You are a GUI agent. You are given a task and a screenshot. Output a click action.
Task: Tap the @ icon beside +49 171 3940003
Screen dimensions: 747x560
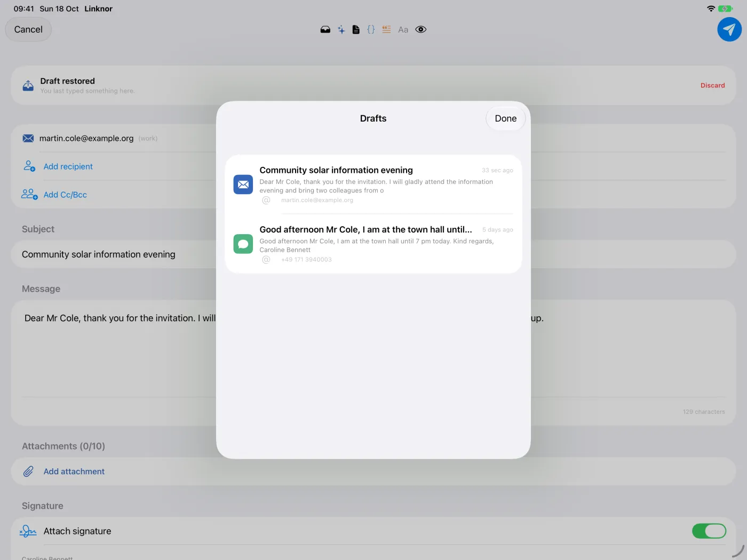[x=266, y=260]
